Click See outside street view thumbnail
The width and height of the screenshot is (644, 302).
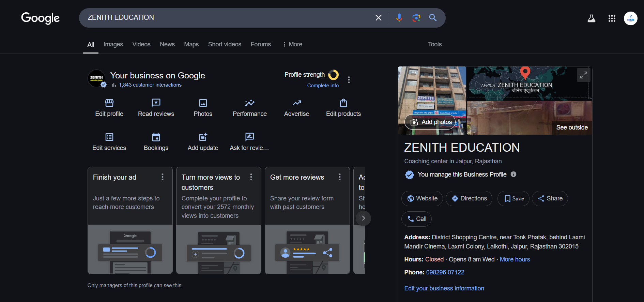(x=530, y=118)
